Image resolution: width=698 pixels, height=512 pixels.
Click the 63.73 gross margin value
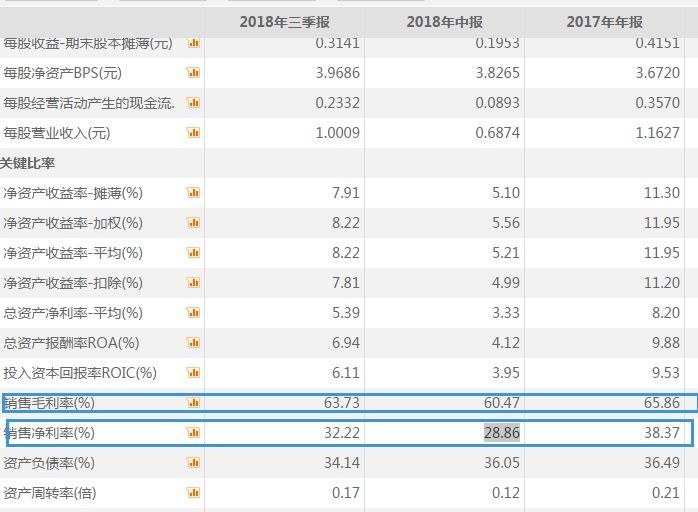coord(341,402)
